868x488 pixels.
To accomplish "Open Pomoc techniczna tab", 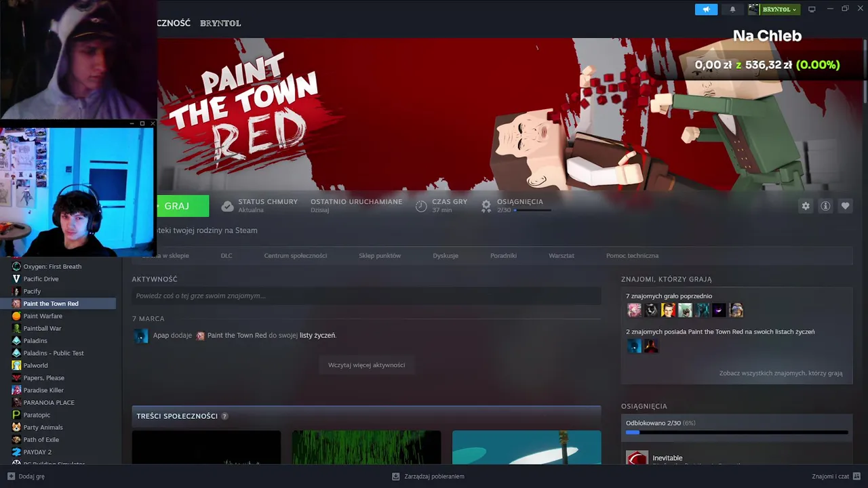I will click(x=632, y=256).
